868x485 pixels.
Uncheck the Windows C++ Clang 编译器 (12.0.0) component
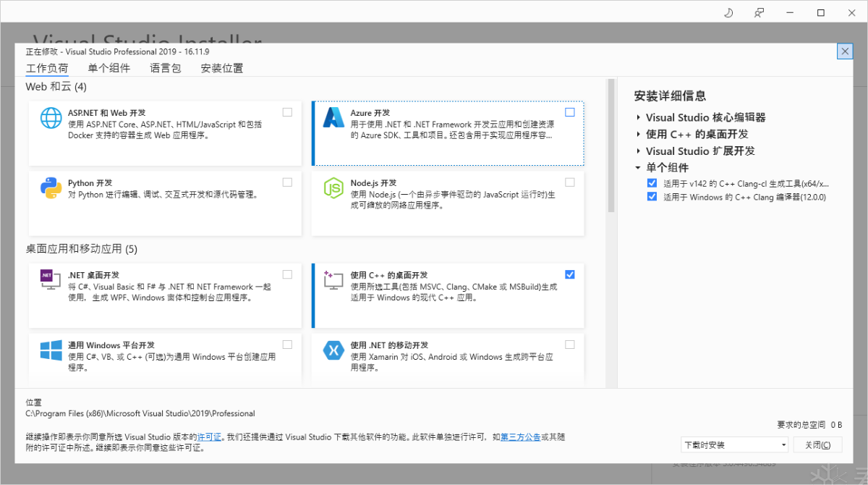[652, 196]
